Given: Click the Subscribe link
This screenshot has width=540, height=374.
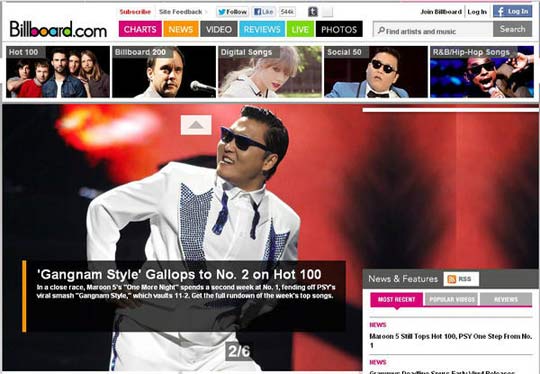Looking at the screenshot, I should click(x=135, y=12).
